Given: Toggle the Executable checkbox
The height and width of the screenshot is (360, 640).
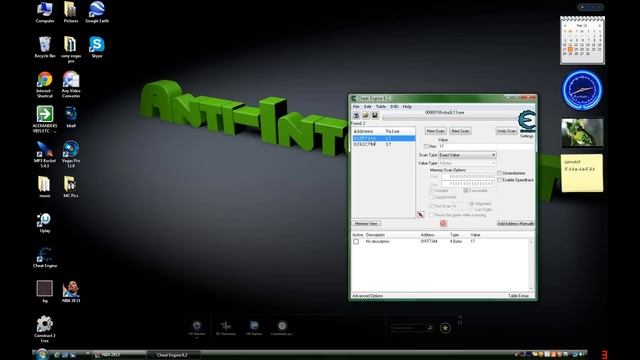Looking at the screenshot, I should click(466, 191).
